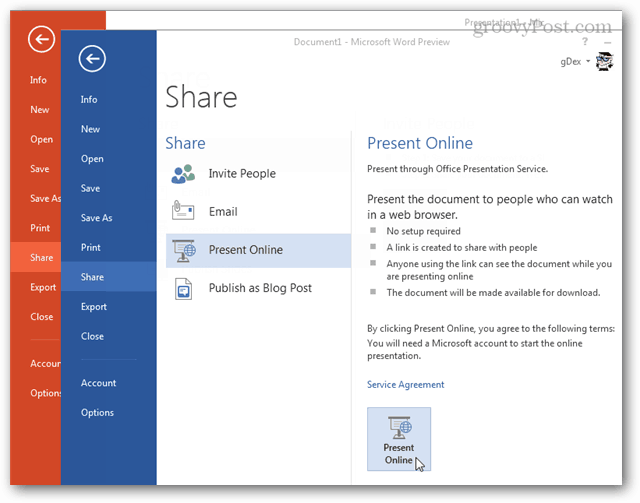640x503 pixels.
Task: Select New in the blue Word menu
Action: [90, 129]
